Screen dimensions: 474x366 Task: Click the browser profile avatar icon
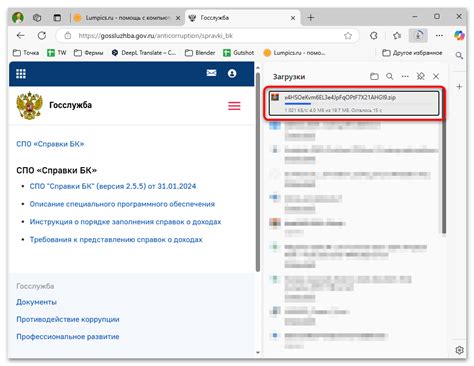(18, 17)
